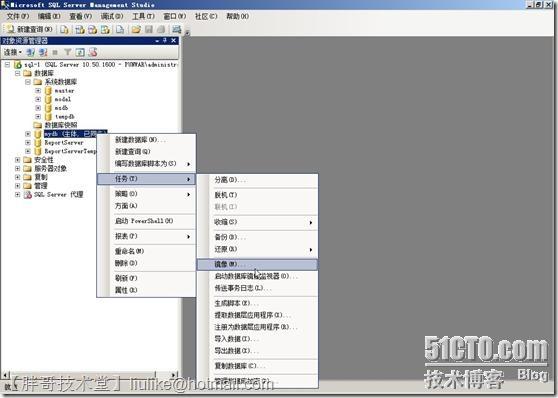Click the Filter funnel icon in Object Explorer
The image size is (558, 398).
[x=67, y=52]
